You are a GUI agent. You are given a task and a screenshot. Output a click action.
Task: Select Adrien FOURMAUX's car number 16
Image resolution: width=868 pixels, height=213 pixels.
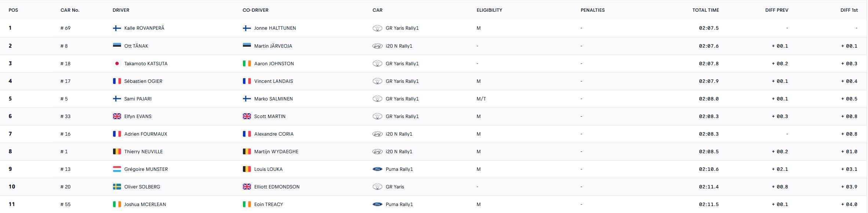tap(65, 134)
